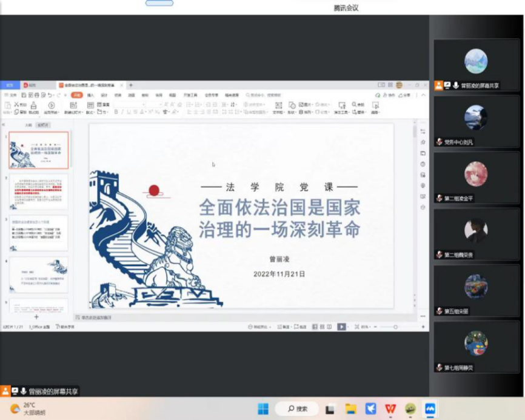The height and width of the screenshot is (420, 525).
Task: Click the bold formatting button in ribbon
Action: point(116,112)
